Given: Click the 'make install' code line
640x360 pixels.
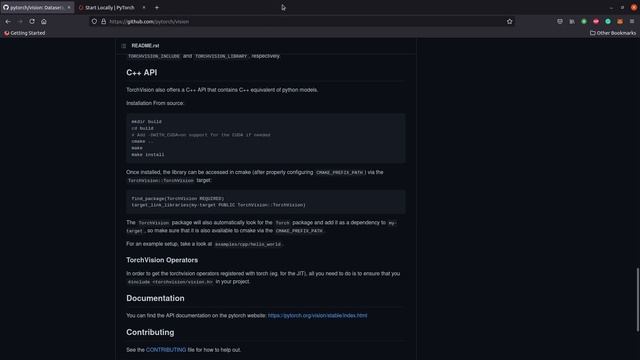Looking at the screenshot, I should pyautogui.click(x=148, y=155).
